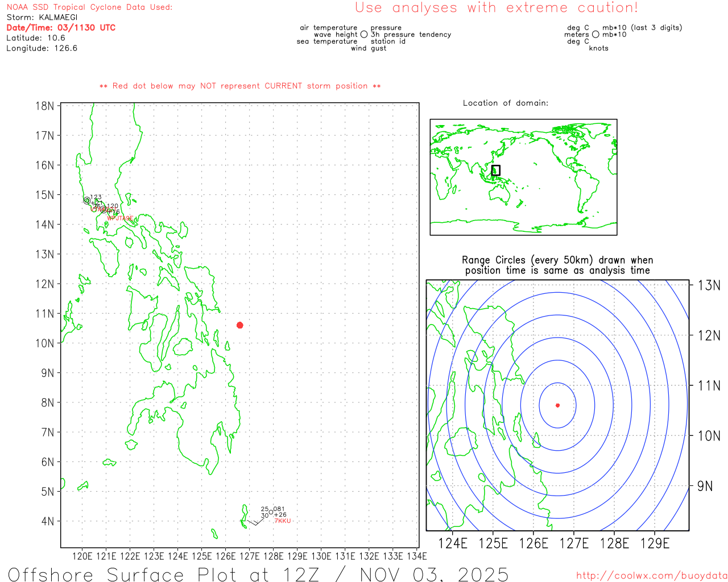Click '9N' on the range circles map axis
Image resolution: width=728 pixels, height=582 pixels.
click(705, 486)
